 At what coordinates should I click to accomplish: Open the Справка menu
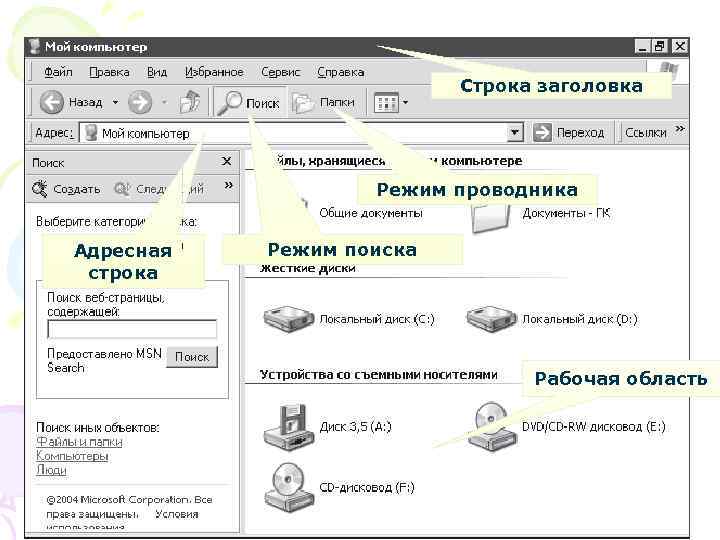(x=341, y=72)
